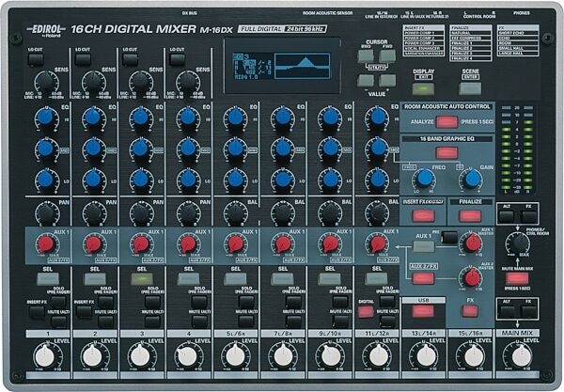
Task: Toggle the INSERT FX button on channel 2
Action: click(84, 311)
